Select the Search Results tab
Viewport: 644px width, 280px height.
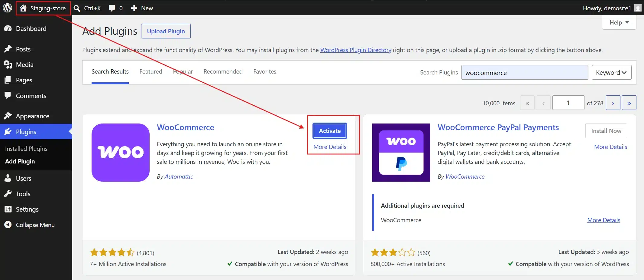click(x=110, y=72)
